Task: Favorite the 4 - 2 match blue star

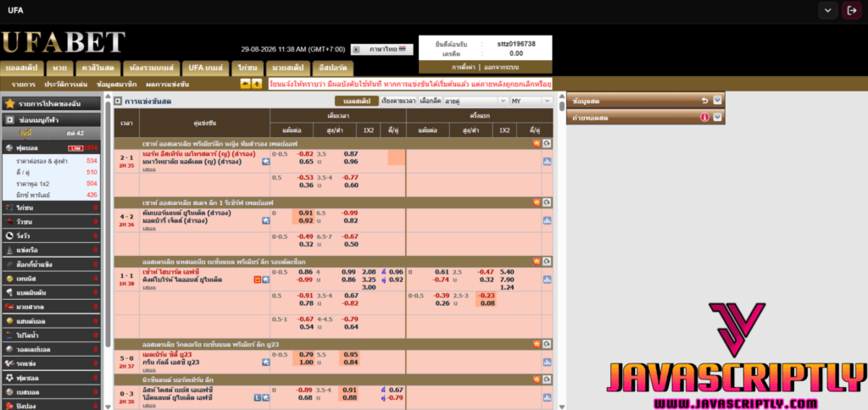Action: click(x=265, y=221)
